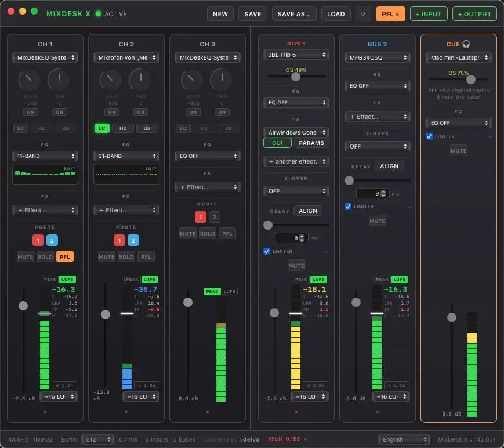
Task: Open the Buffer size 512 dropdown
Action: [97, 439]
